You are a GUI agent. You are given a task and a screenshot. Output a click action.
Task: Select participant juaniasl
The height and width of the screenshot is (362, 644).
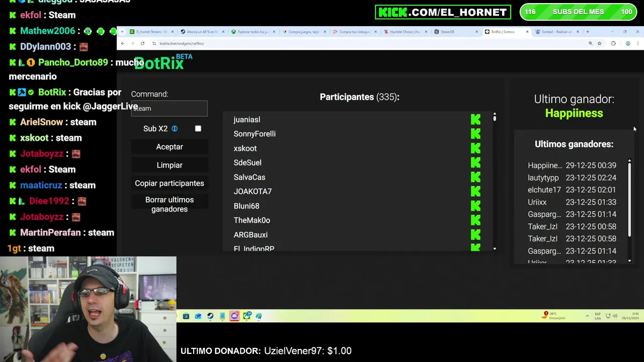(247, 120)
